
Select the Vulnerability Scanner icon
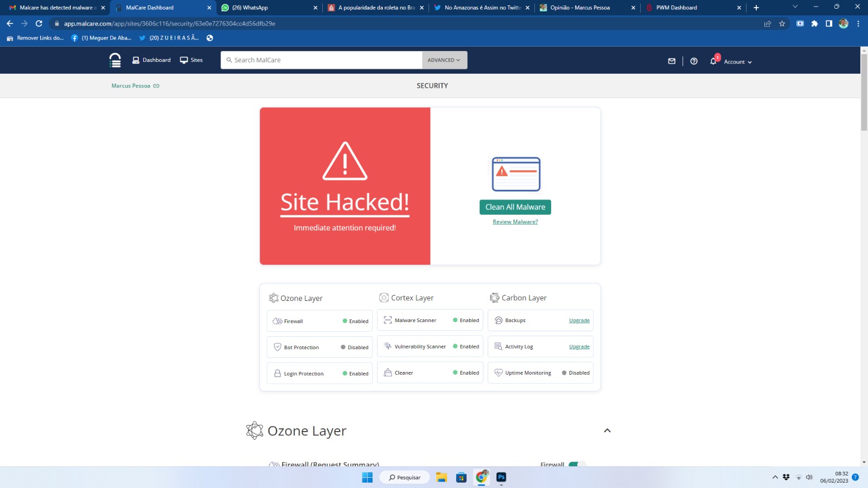click(x=388, y=346)
